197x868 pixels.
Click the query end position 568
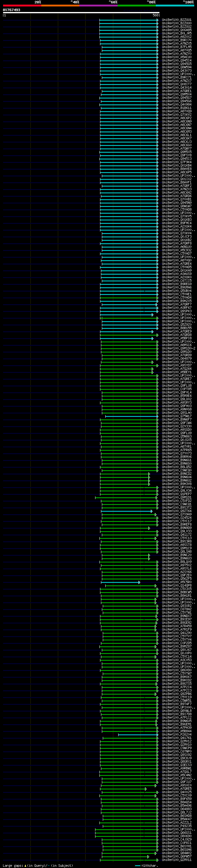(155, 15)
